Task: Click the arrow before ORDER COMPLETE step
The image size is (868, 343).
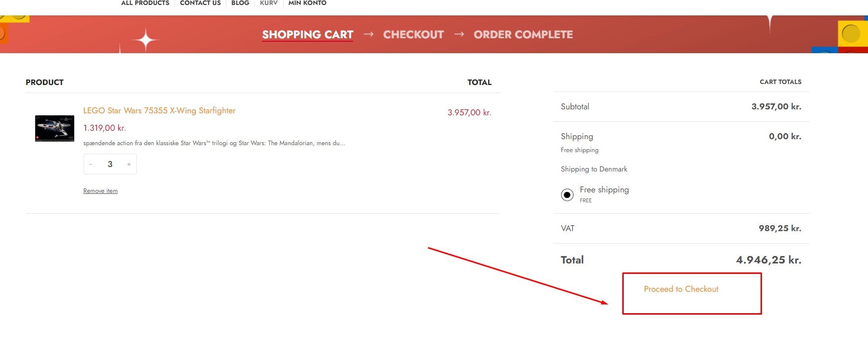Action: [459, 34]
